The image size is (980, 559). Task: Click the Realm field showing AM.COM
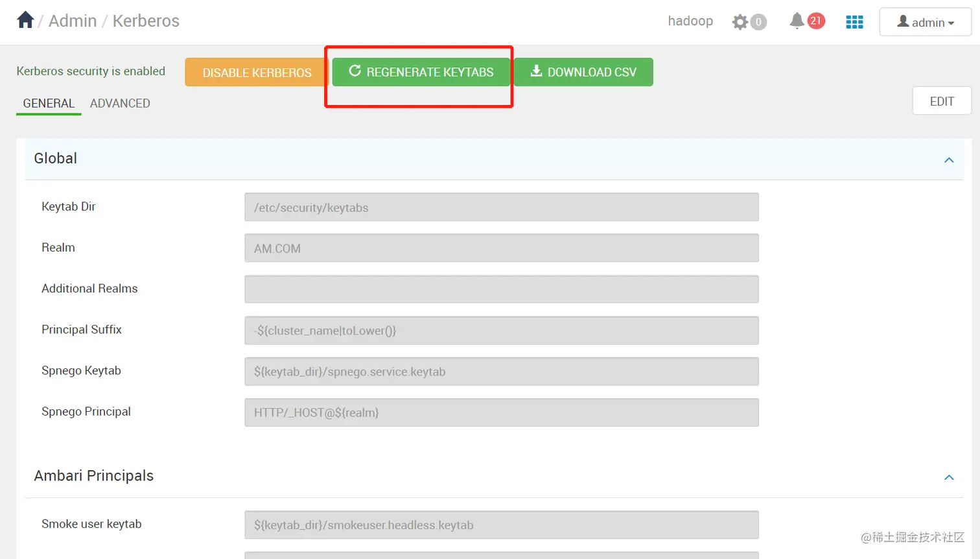(502, 248)
